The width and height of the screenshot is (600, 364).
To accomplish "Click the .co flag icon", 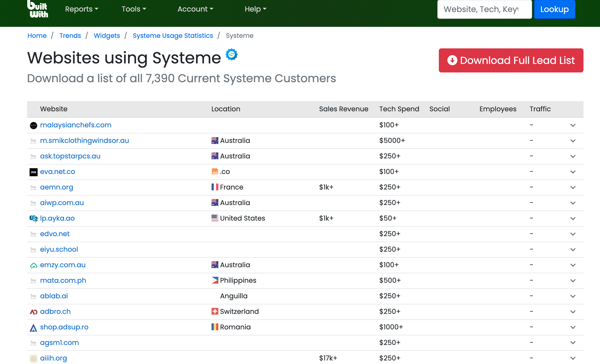I will (215, 171).
